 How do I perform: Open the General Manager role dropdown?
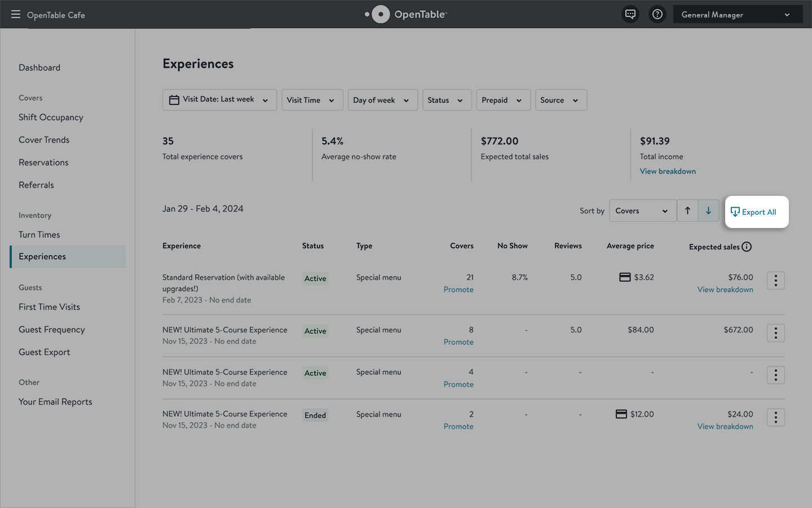coord(738,15)
